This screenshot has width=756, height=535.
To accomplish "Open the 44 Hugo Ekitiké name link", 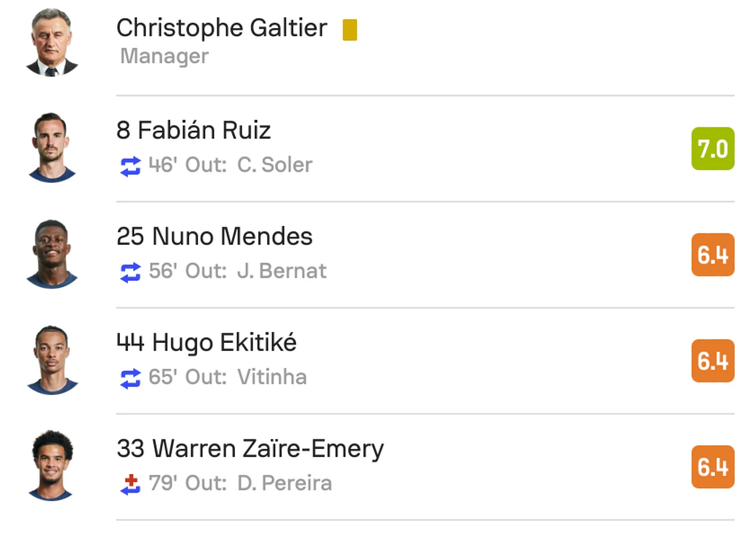I will click(207, 342).
